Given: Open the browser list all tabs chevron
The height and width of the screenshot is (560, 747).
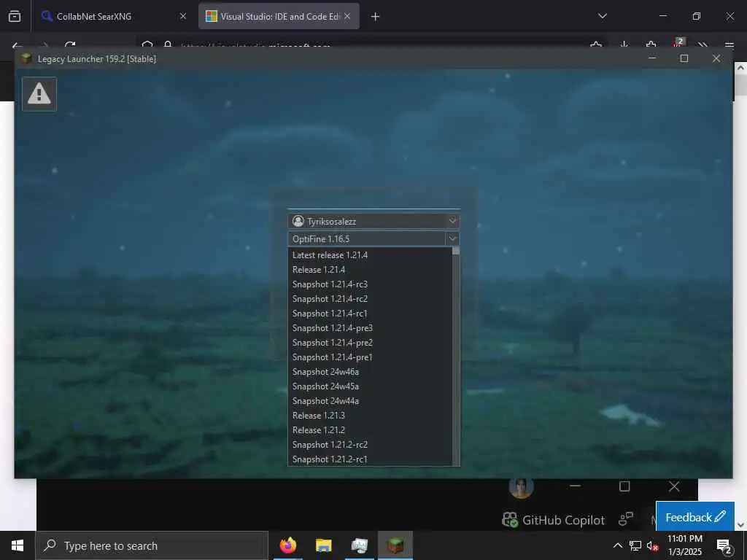Looking at the screenshot, I should coord(602,16).
